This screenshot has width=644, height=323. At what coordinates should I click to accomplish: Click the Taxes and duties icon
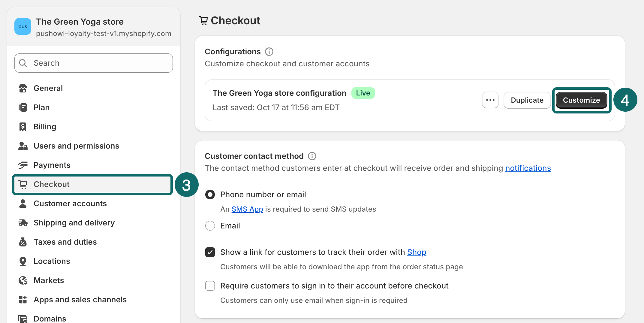(23, 242)
